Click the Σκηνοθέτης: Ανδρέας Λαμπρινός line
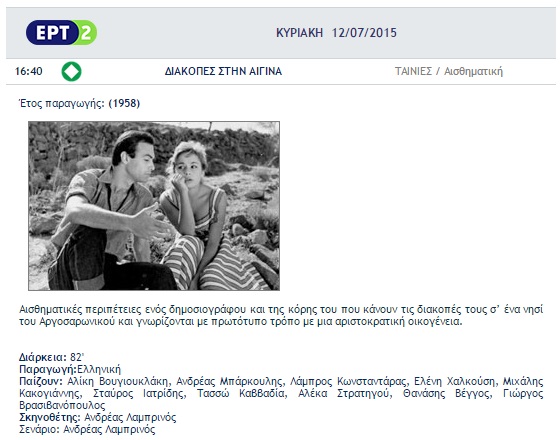The height and width of the screenshot is (440, 560). 98,418
